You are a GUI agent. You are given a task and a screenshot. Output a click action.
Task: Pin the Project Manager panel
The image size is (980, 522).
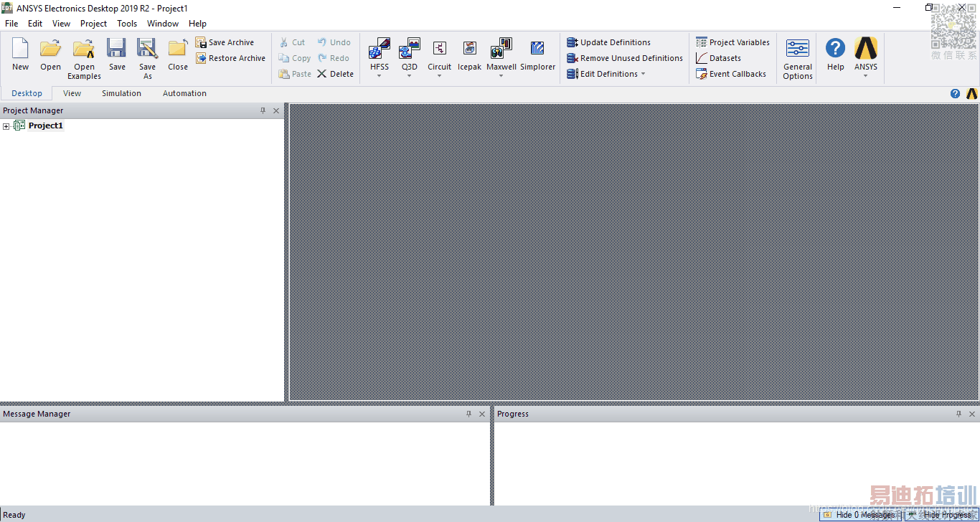pyautogui.click(x=263, y=110)
